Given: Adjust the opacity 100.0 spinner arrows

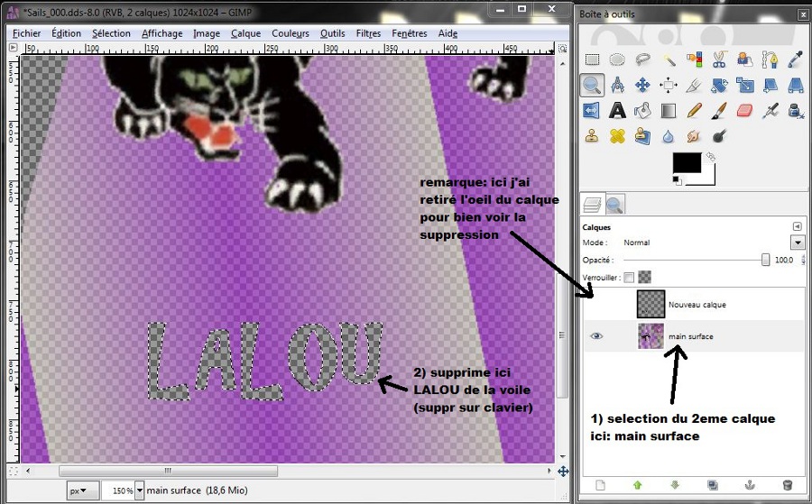Looking at the screenshot, I should pos(804,260).
